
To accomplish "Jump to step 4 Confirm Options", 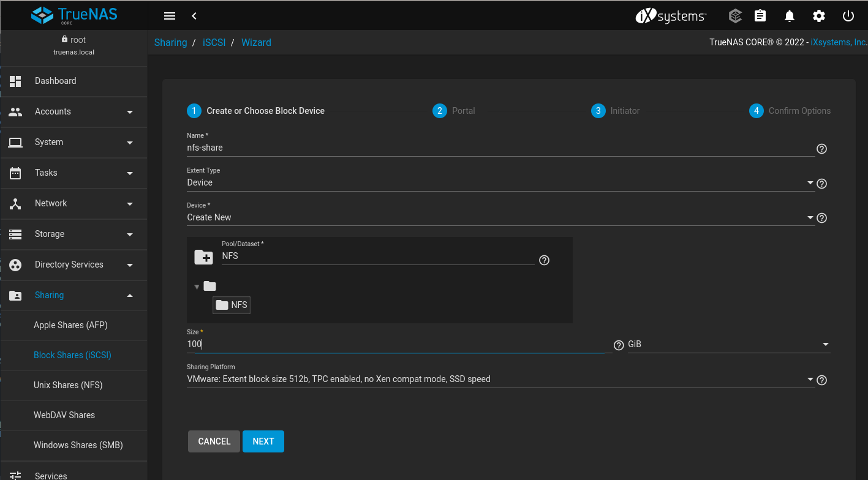I will pos(790,111).
